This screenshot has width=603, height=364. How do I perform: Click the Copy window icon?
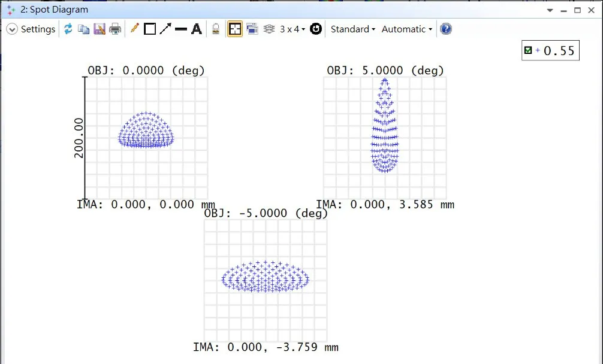(84, 29)
